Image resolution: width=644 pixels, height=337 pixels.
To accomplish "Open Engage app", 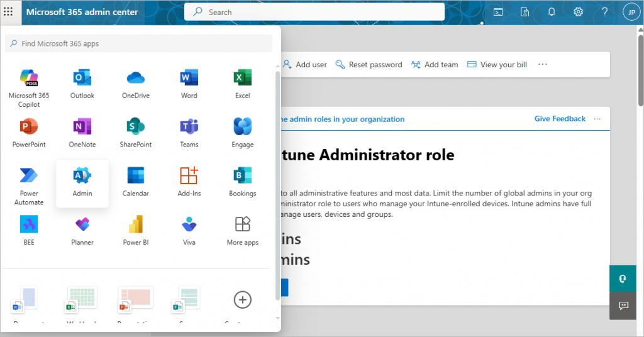I will (242, 133).
